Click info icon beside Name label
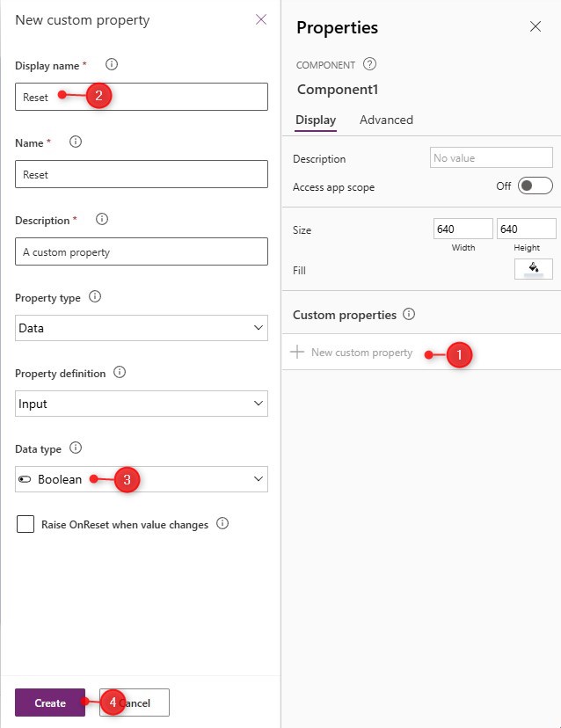 pos(76,142)
